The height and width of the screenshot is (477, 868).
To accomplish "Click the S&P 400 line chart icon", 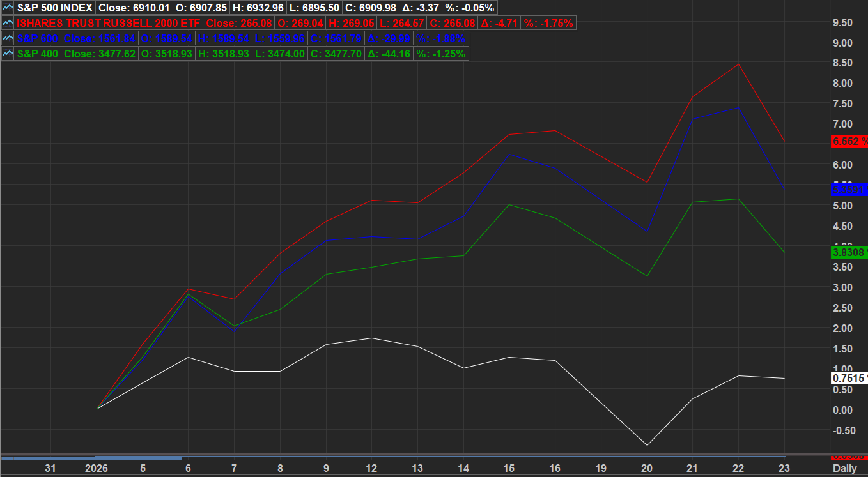I will 8,54.
